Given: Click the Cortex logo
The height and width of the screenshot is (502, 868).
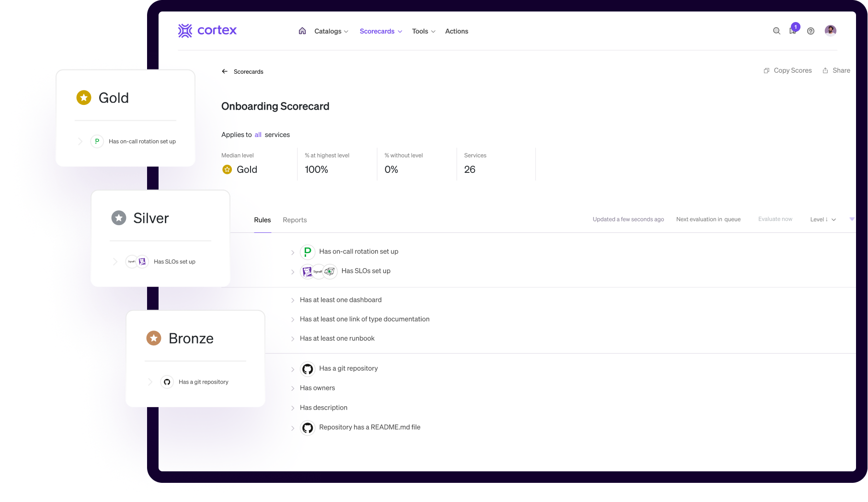Looking at the screenshot, I should (x=207, y=30).
